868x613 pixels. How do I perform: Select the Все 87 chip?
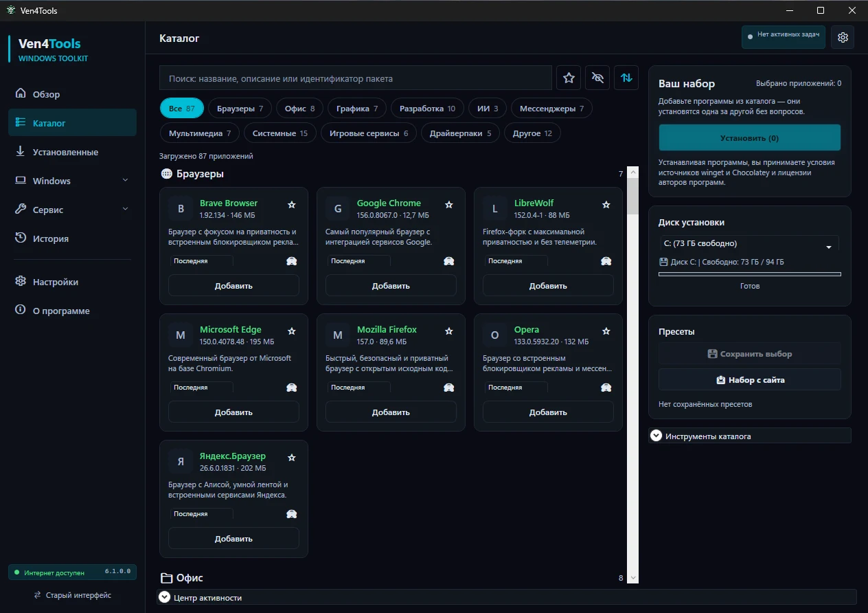[x=182, y=109]
